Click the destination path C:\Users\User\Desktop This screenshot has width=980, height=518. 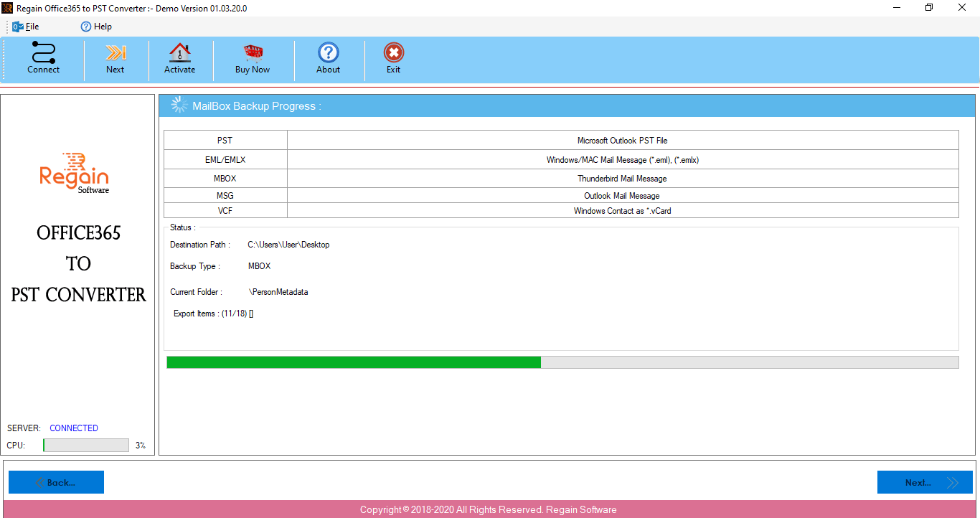click(x=288, y=245)
